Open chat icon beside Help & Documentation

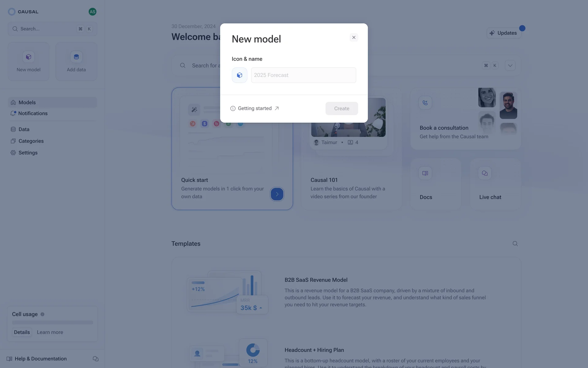tap(96, 359)
